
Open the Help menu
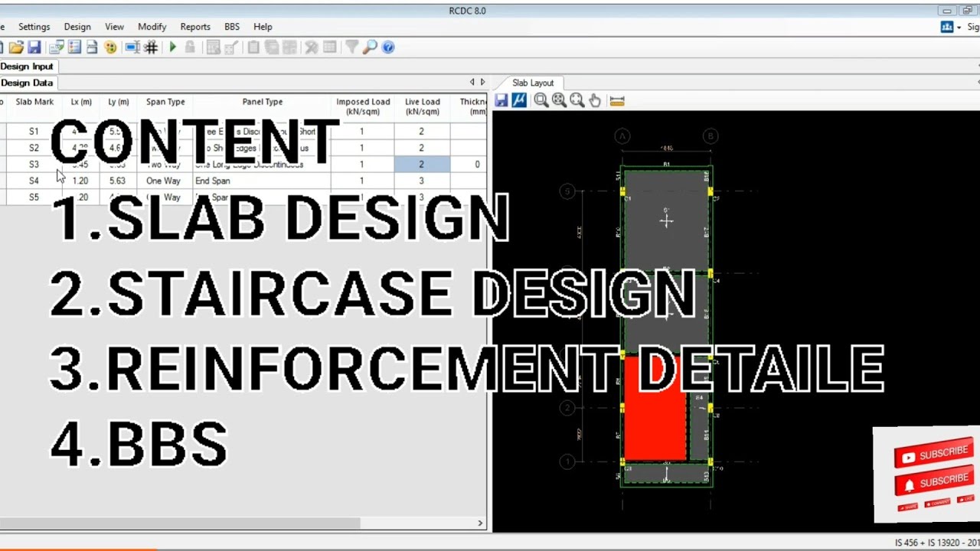[x=263, y=27]
